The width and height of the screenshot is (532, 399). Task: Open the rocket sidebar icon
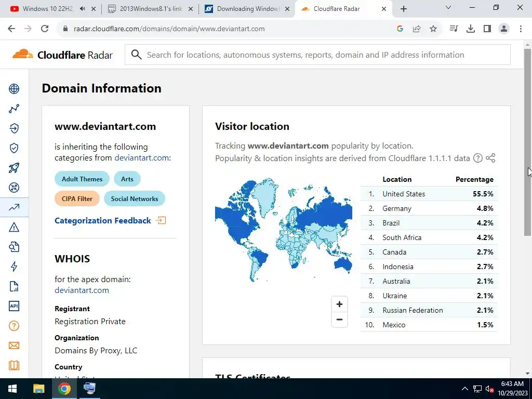pyautogui.click(x=14, y=168)
